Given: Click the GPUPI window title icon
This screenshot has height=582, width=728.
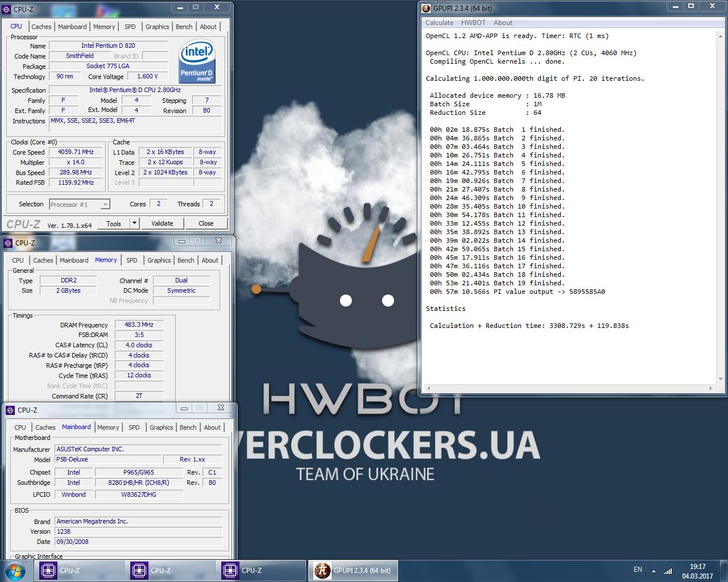Looking at the screenshot, I should [425, 9].
